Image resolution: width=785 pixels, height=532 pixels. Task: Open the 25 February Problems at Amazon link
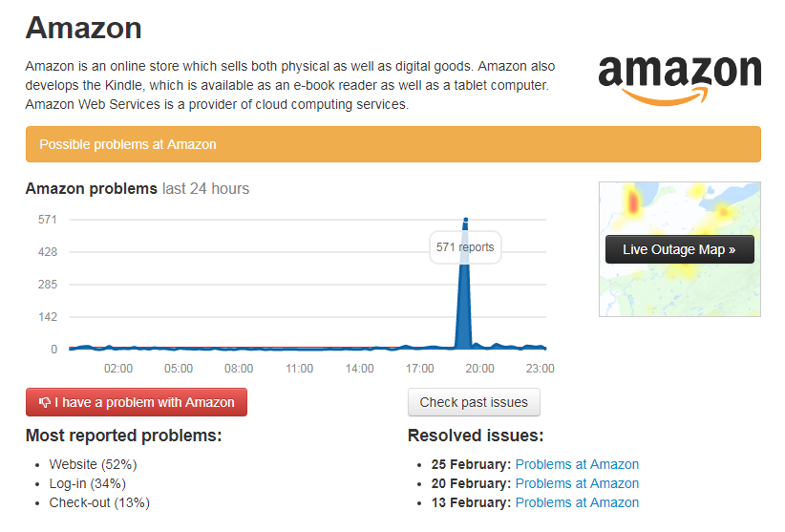click(577, 464)
